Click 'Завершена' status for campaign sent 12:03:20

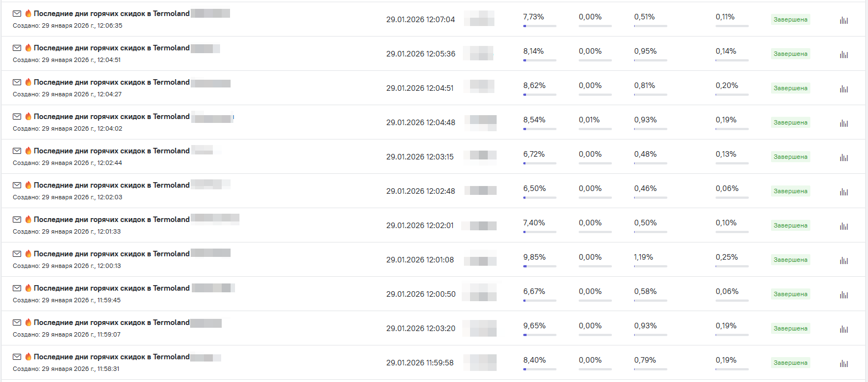point(790,328)
